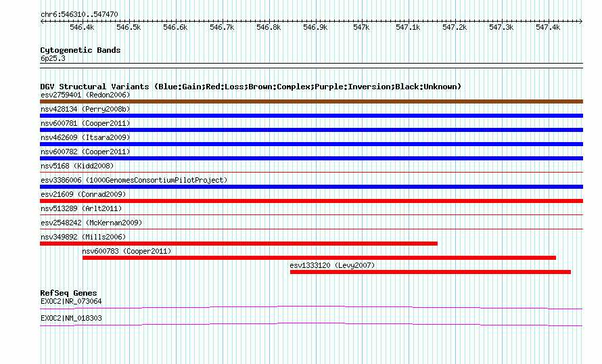Click the Cytogenetic Bands track title

click(x=80, y=50)
